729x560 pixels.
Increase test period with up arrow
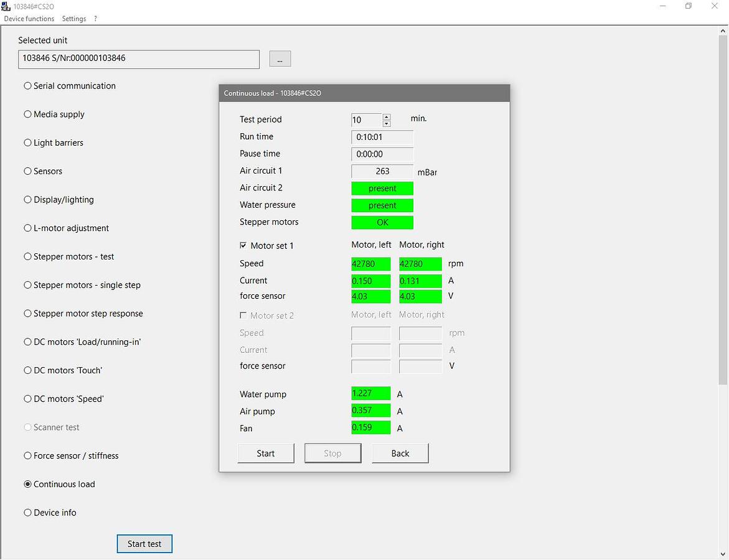[x=387, y=116]
